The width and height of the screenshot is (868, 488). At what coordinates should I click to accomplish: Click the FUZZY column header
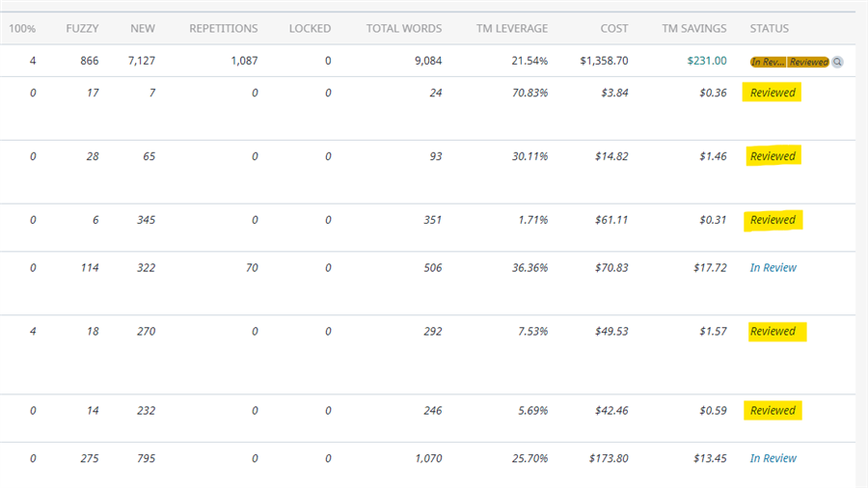tap(81, 29)
